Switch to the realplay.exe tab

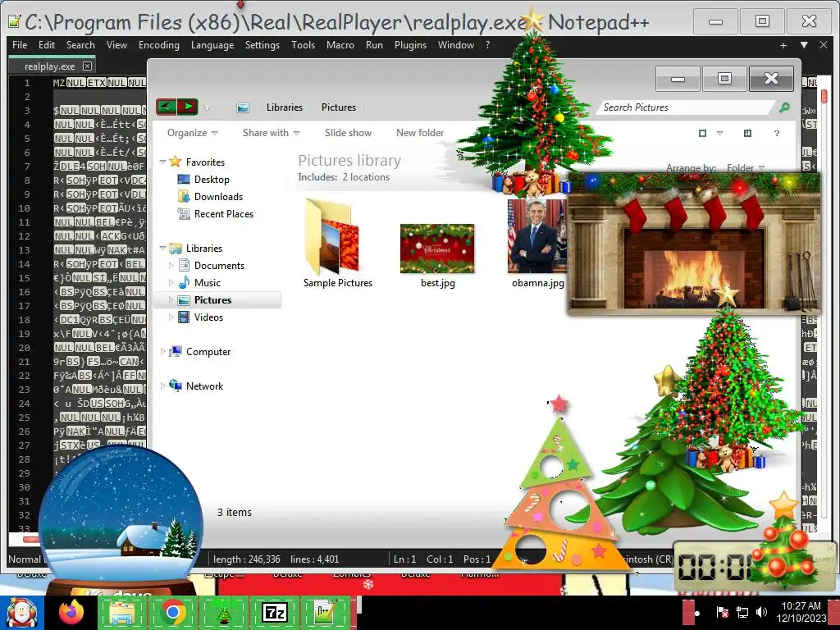[x=50, y=66]
